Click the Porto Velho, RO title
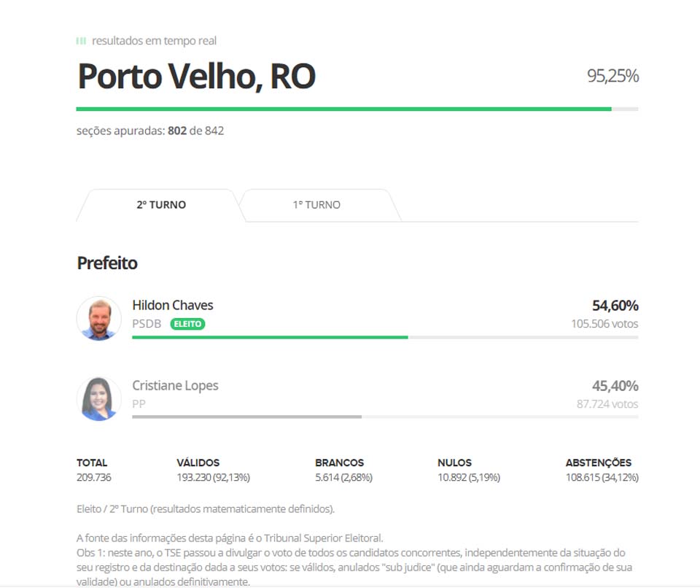Viewport: 700px width, 588px height. pos(196,77)
